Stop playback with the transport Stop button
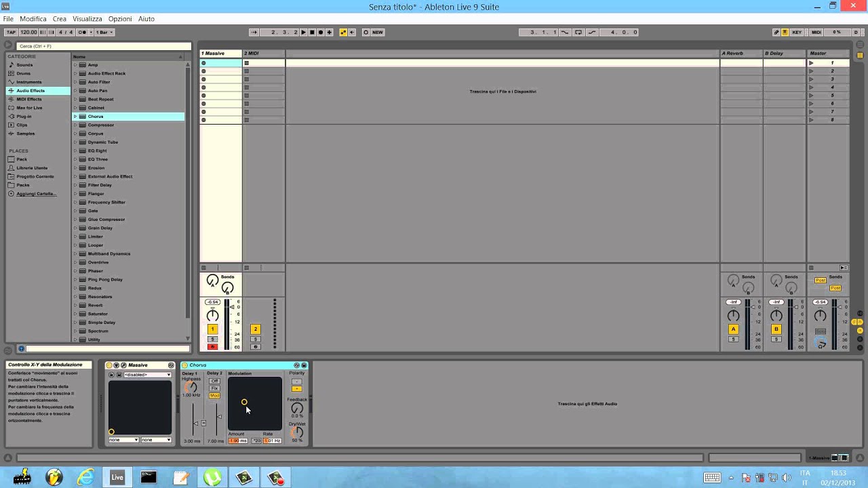Viewport: 868px width, 488px height. pos(312,32)
